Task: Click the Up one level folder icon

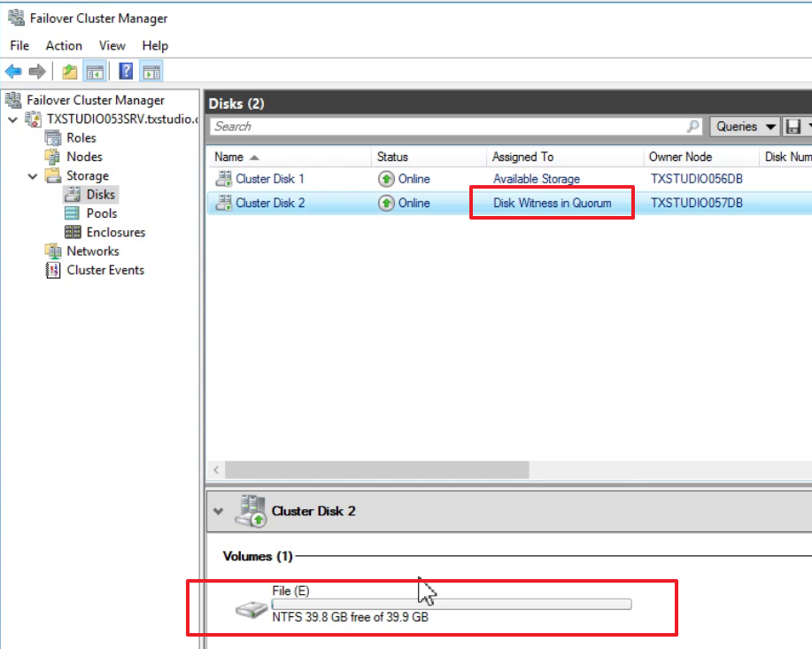Action: [x=69, y=72]
